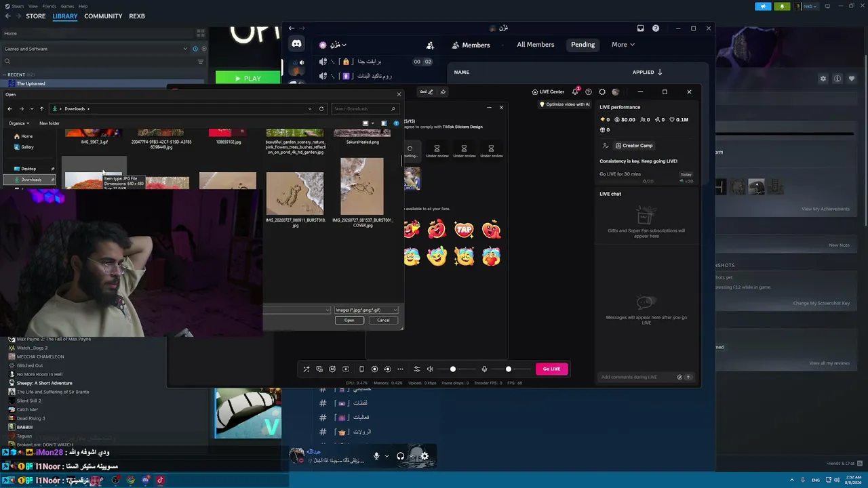Open the file dialog help icon
The width and height of the screenshot is (868, 488).
(396, 123)
